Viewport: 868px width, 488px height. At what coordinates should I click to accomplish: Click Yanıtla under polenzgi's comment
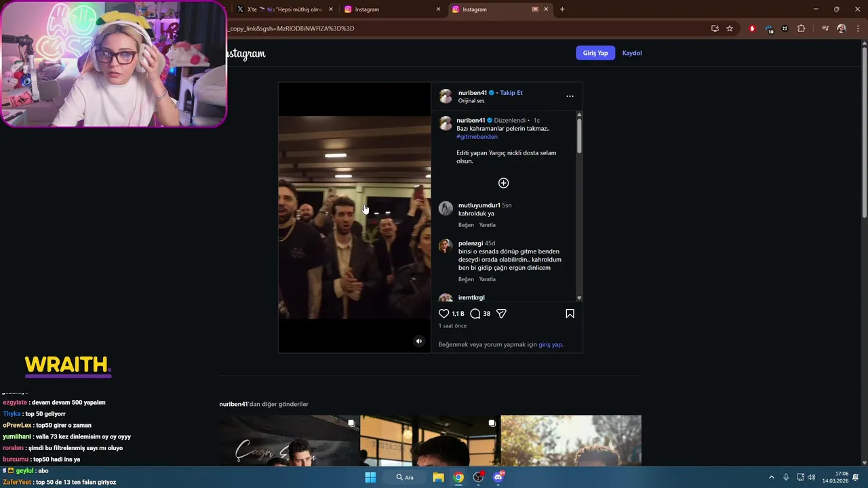pos(487,279)
